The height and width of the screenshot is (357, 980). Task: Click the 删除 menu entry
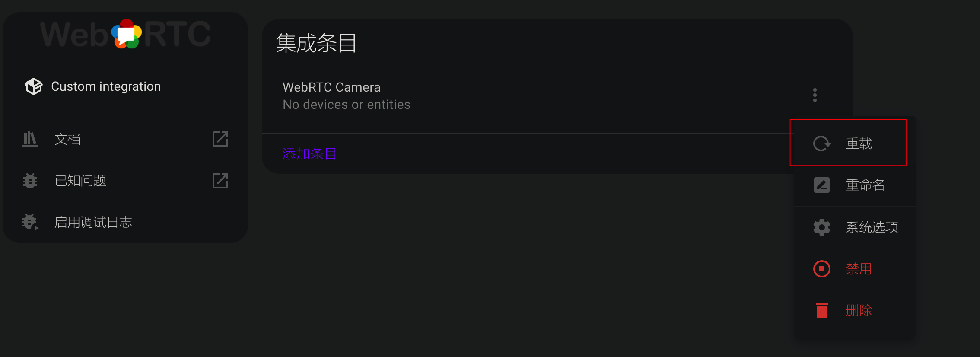point(859,310)
